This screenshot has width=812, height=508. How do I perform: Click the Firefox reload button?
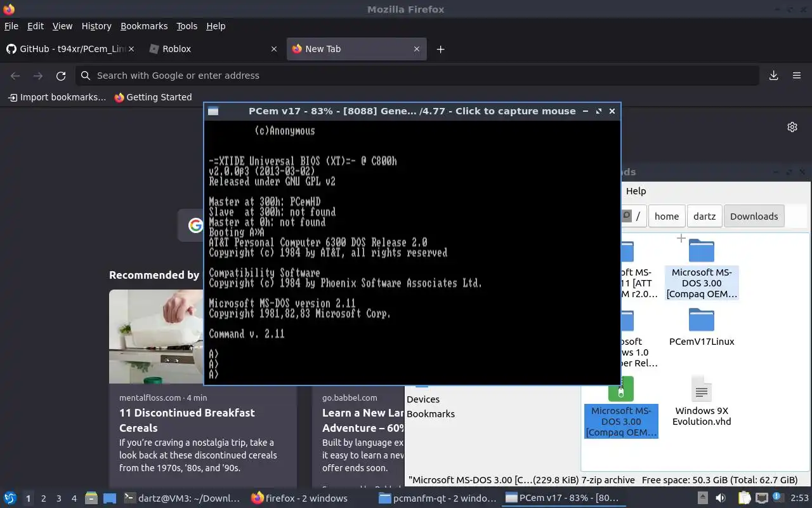coord(61,76)
